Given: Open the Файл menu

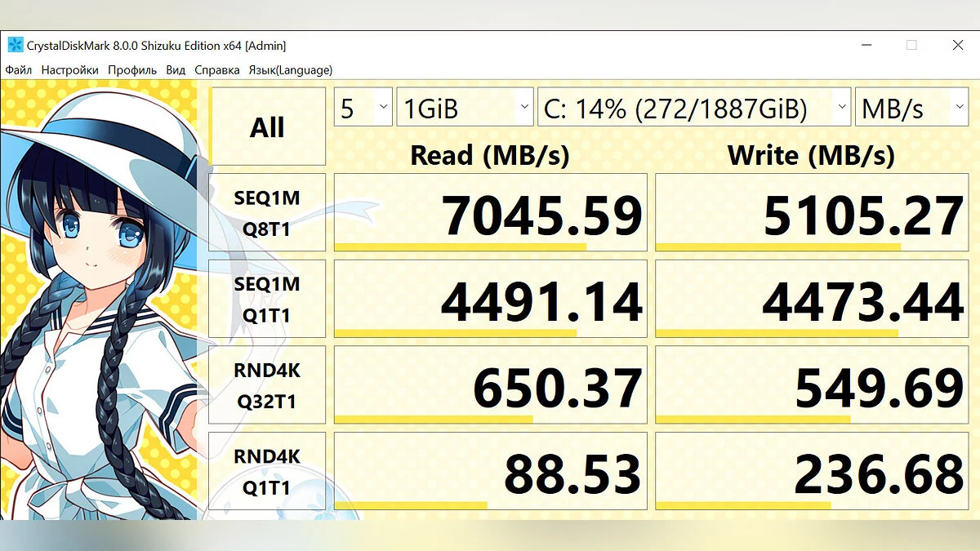Looking at the screenshot, I should (x=19, y=70).
